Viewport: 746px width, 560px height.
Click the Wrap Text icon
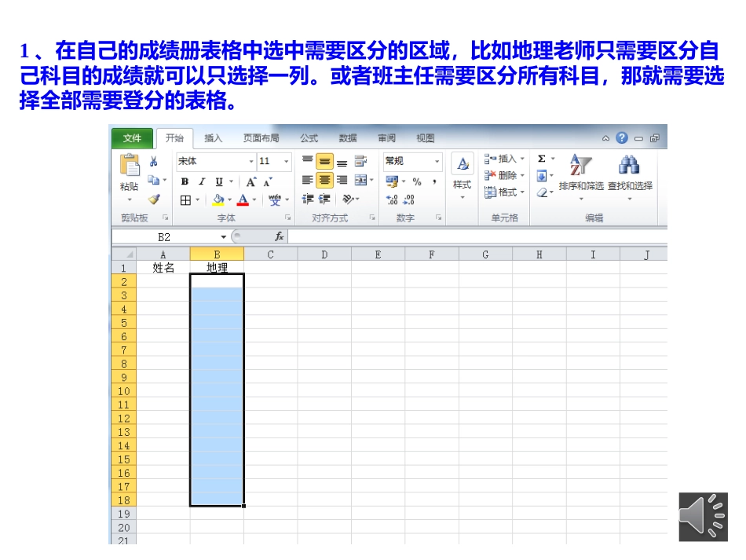360,161
